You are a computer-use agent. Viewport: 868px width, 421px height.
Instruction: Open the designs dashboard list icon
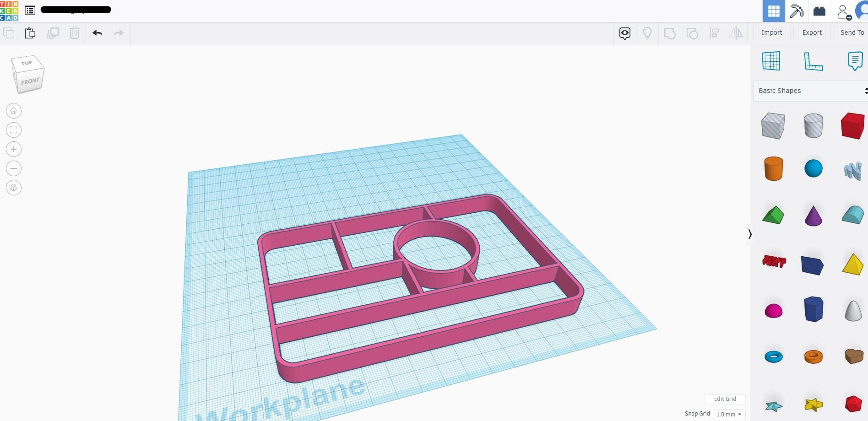pyautogui.click(x=30, y=10)
